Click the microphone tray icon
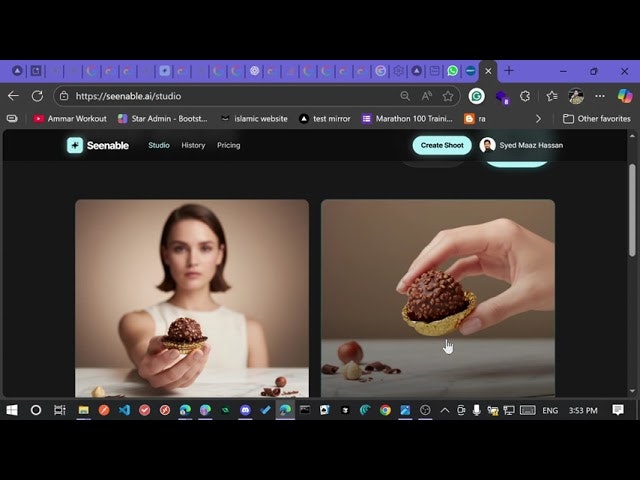640x480 pixels. (x=476, y=410)
